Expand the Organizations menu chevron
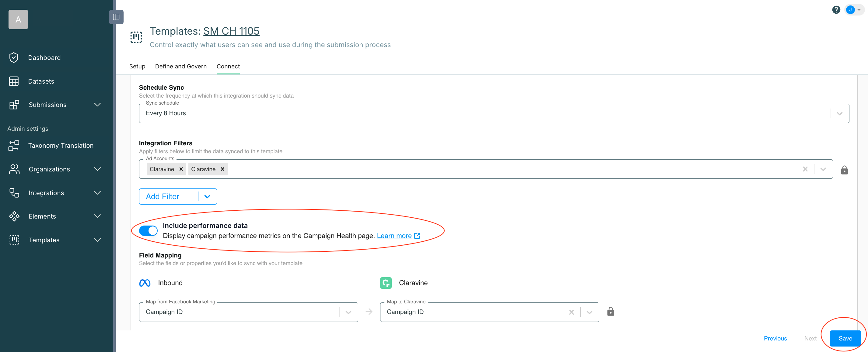This screenshot has height=352, width=868. 97,169
